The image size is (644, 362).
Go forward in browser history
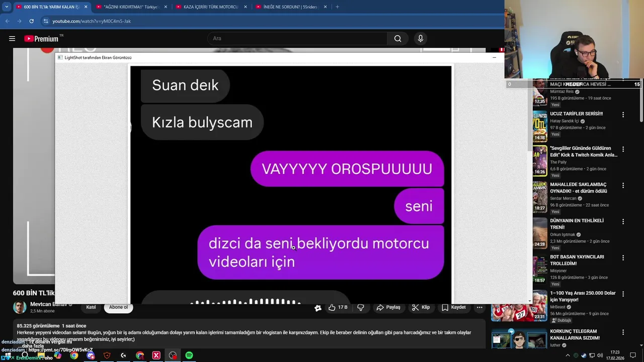pos(19,21)
